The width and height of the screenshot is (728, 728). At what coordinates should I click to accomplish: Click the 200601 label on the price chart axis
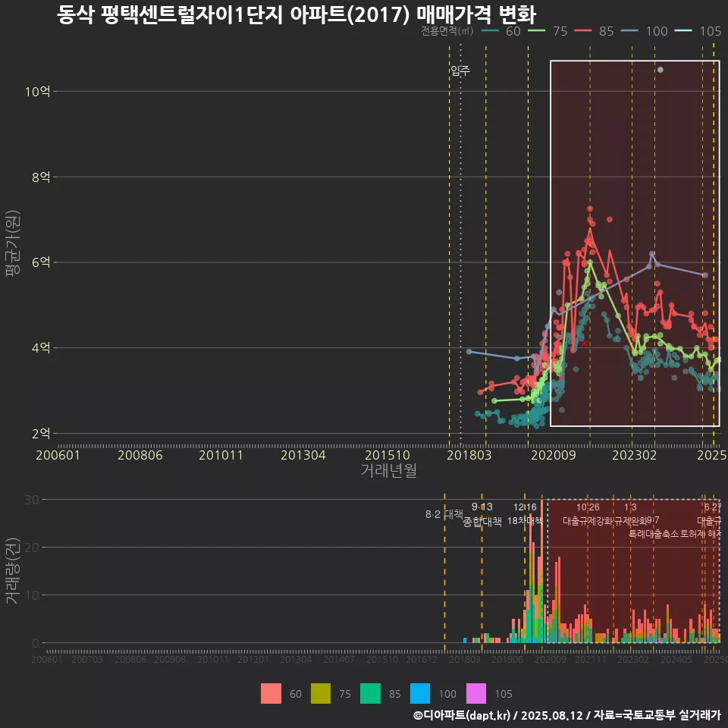click(58, 455)
